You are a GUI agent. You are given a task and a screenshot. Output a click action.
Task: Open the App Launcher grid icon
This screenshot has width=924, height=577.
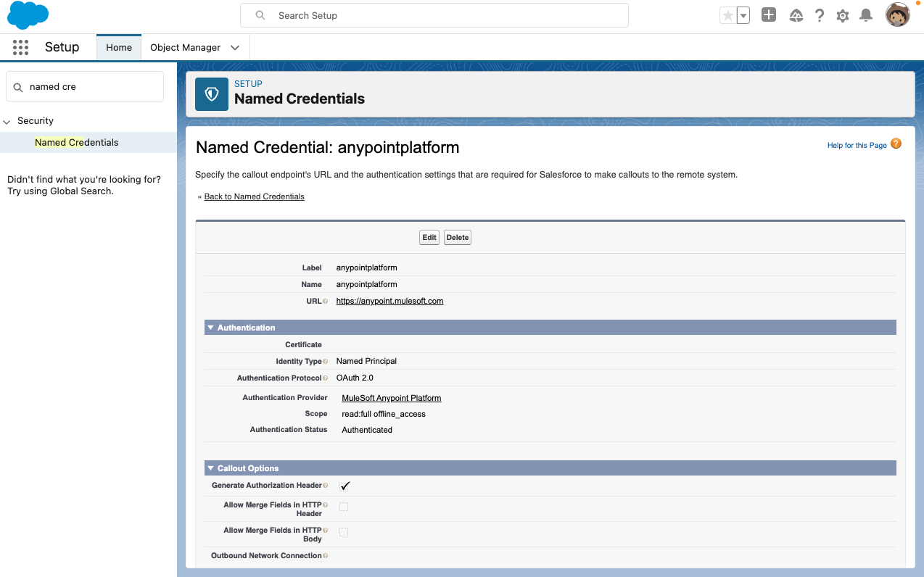click(20, 47)
